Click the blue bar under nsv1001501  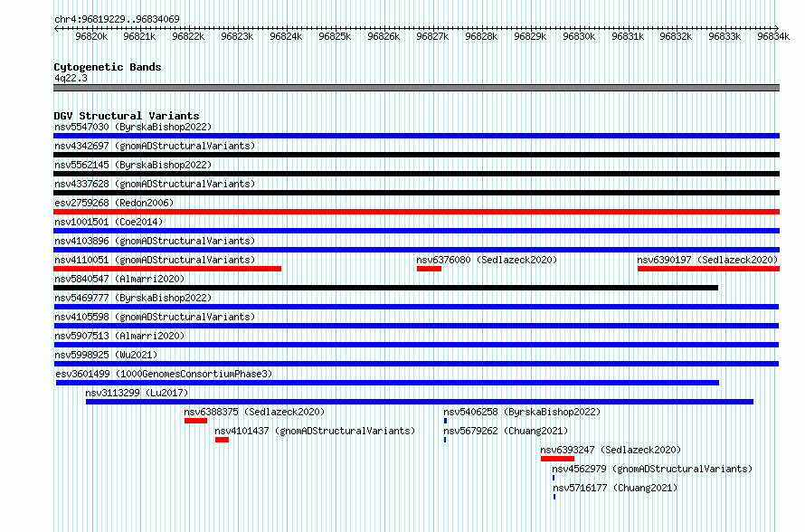pyautogui.click(x=416, y=231)
